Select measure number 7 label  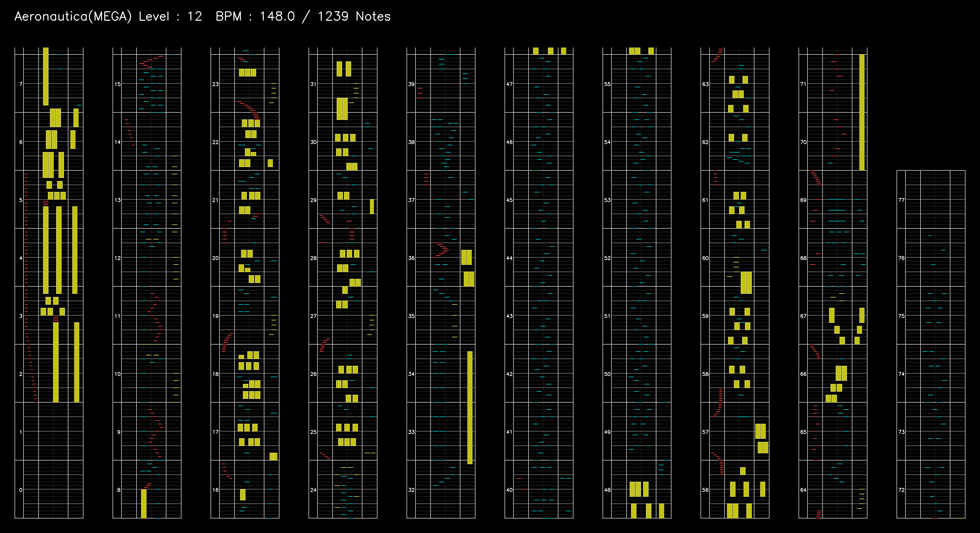[21, 84]
